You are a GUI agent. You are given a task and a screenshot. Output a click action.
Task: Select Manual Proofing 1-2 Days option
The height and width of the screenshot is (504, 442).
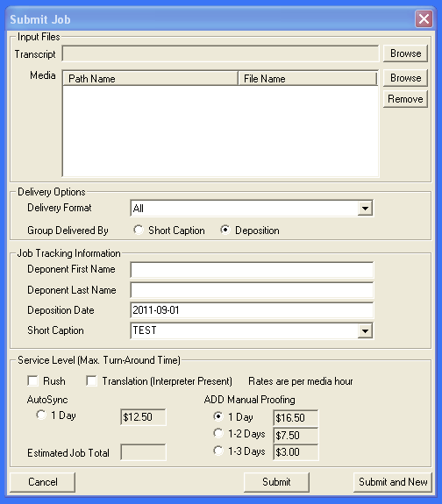pos(218,433)
